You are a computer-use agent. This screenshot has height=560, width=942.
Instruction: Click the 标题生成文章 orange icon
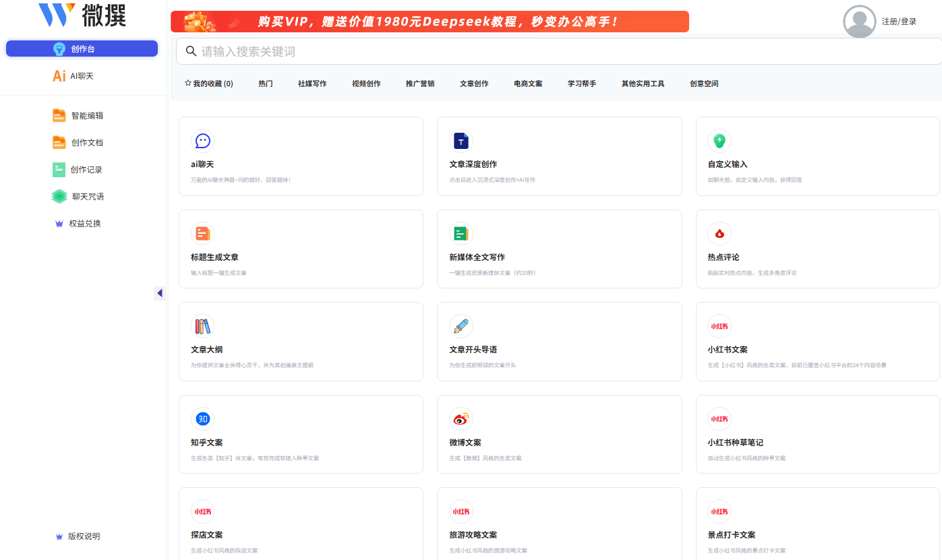point(202,234)
